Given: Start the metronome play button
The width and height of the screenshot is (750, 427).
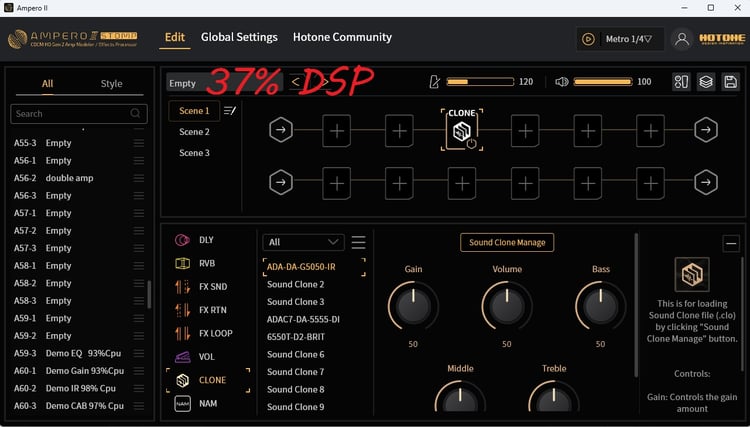Looking at the screenshot, I should click(588, 39).
